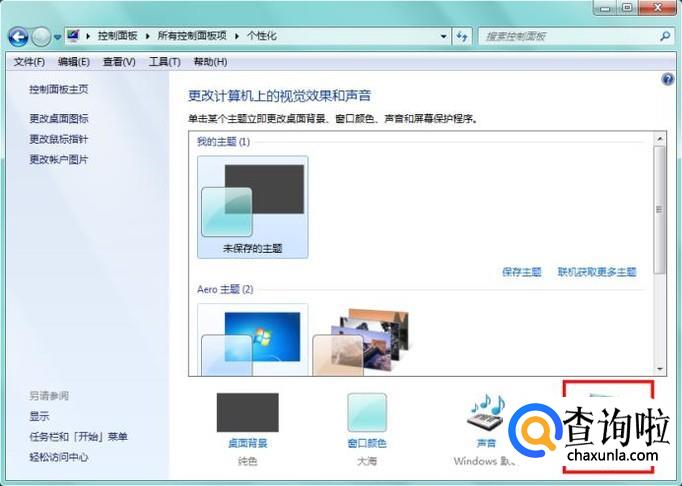Click the 保存主题 link
The width and height of the screenshot is (682, 486).
coord(521,272)
